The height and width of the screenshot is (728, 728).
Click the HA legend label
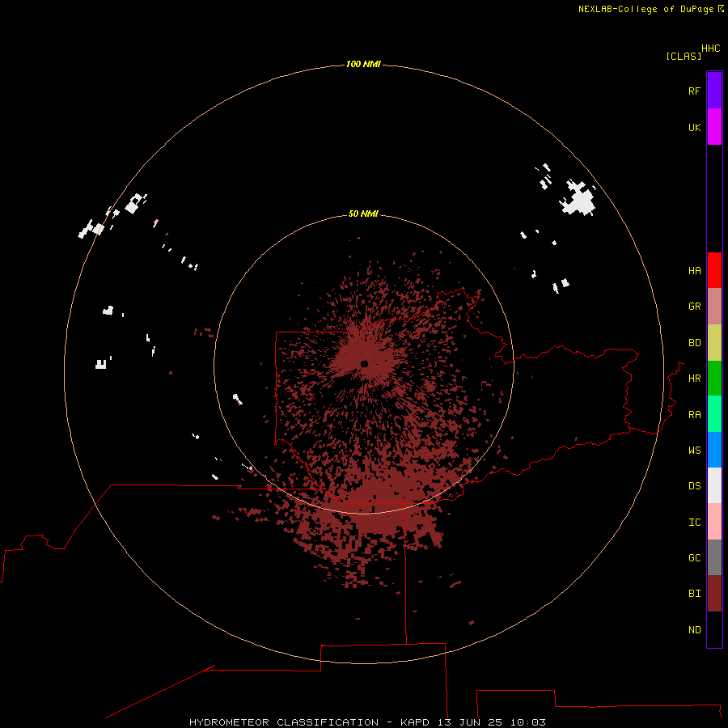tap(694, 271)
